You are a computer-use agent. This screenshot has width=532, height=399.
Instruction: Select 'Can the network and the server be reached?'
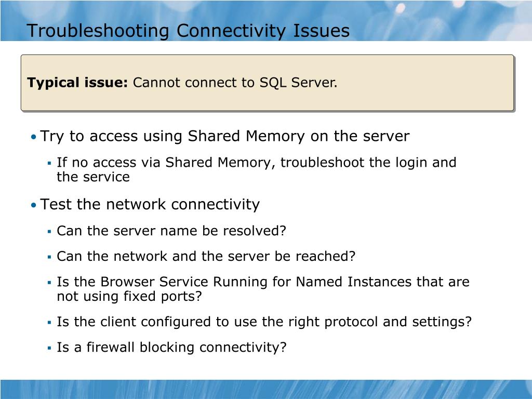coord(206,256)
